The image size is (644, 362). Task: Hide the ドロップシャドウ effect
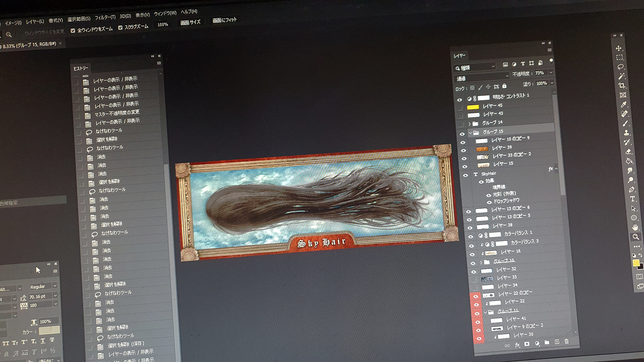coord(489,202)
